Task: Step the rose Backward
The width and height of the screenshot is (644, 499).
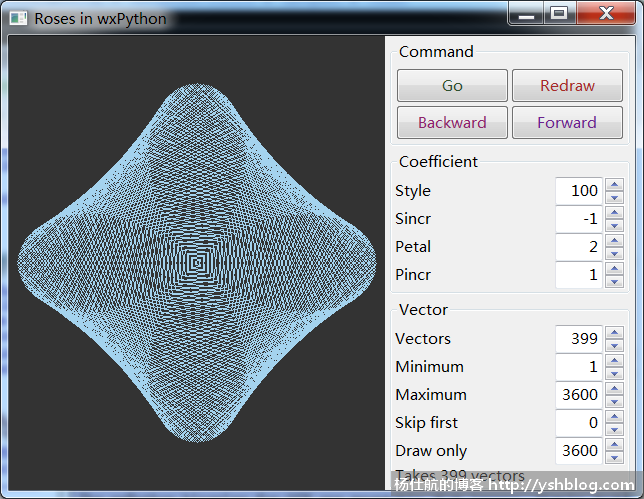Action: point(452,122)
